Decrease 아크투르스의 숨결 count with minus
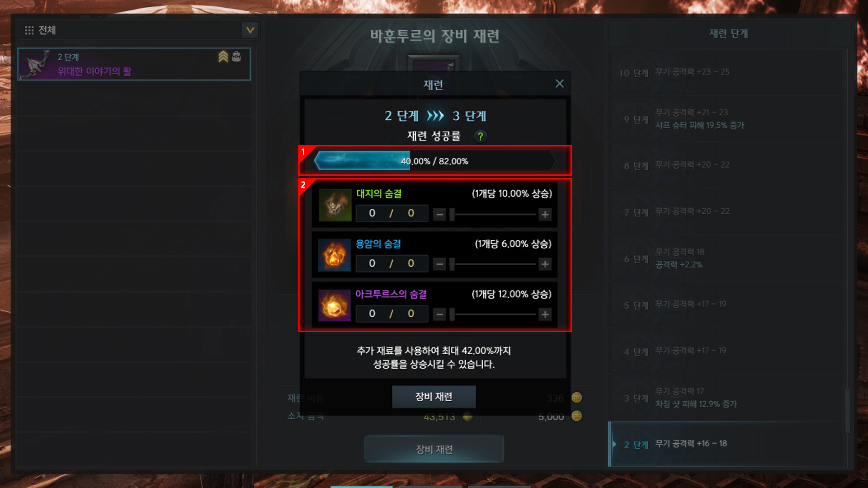The image size is (868, 488). tap(439, 314)
